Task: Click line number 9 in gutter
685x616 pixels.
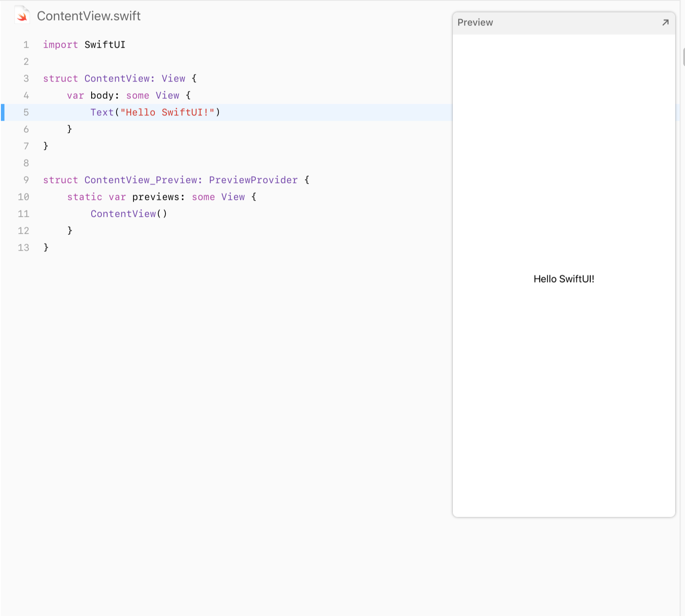Action: coord(26,180)
